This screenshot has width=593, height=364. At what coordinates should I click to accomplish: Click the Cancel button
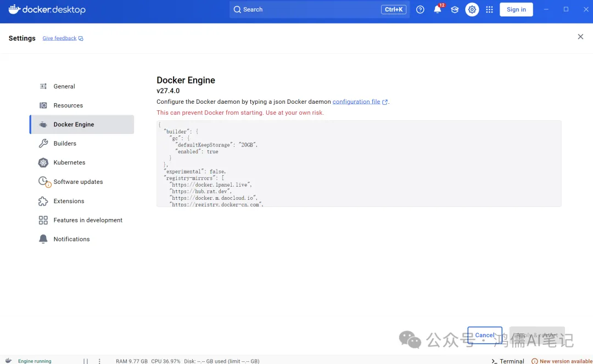click(x=485, y=335)
